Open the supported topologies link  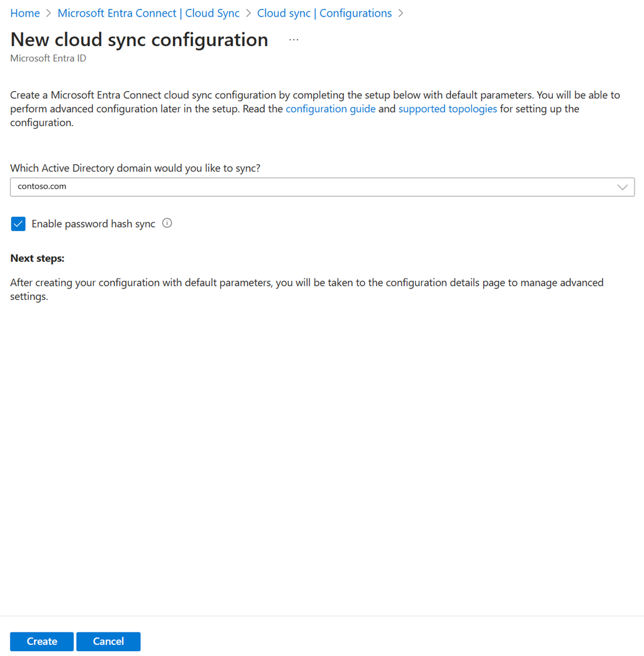coord(448,108)
